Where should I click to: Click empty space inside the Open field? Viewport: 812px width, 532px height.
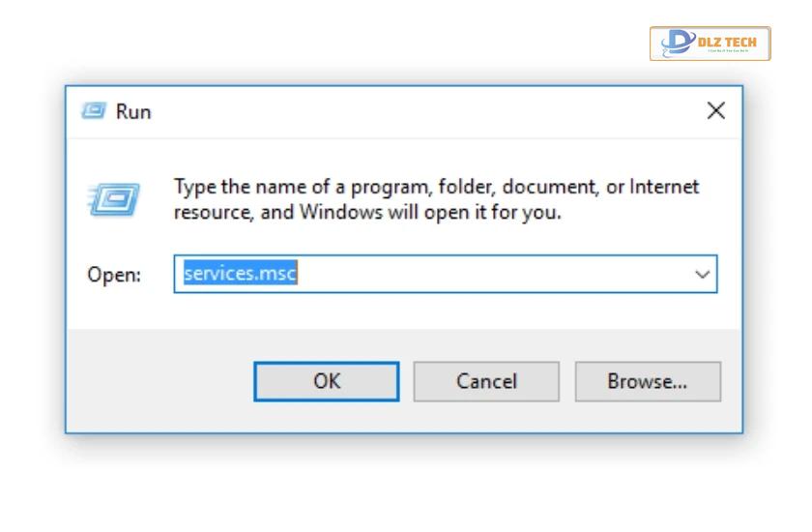(492, 274)
